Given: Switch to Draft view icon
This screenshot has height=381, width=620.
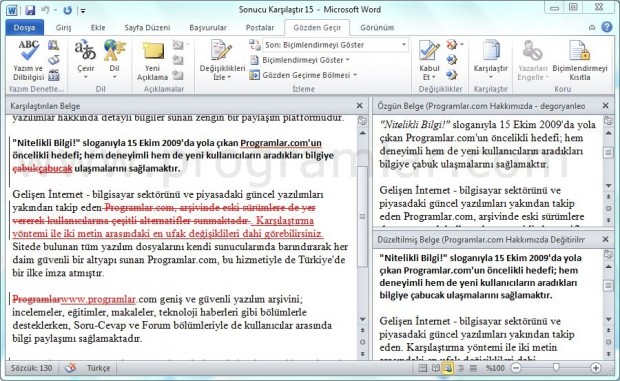Looking at the screenshot, I should click(x=473, y=368).
